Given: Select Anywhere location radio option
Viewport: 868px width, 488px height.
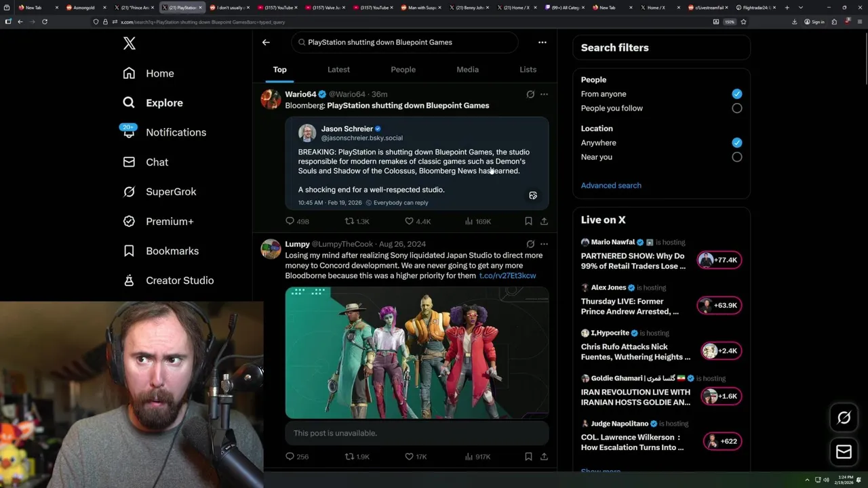Looking at the screenshot, I should tap(736, 143).
